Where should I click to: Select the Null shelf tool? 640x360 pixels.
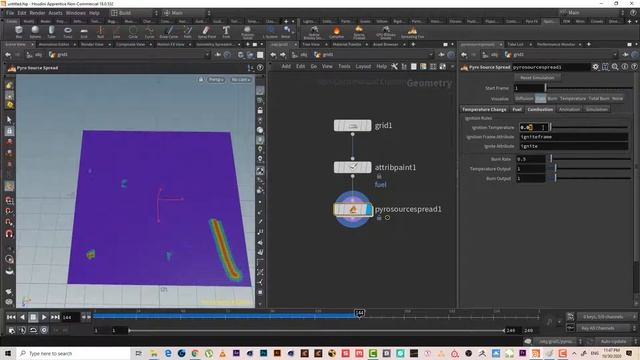(100, 31)
